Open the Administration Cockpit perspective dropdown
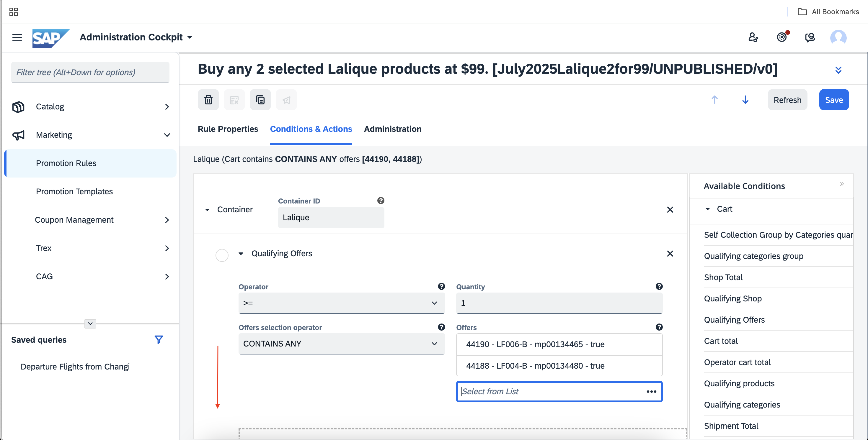This screenshot has height=440, width=868. point(136,37)
